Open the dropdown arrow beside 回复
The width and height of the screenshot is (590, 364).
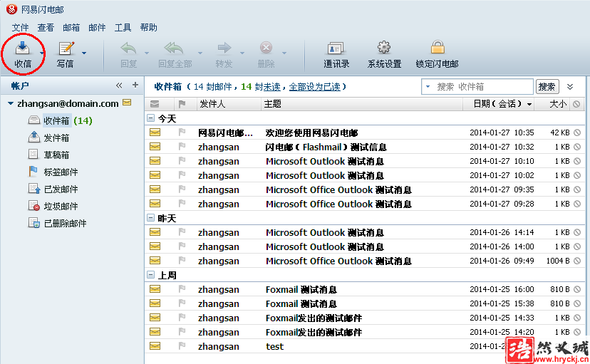pos(147,53)
